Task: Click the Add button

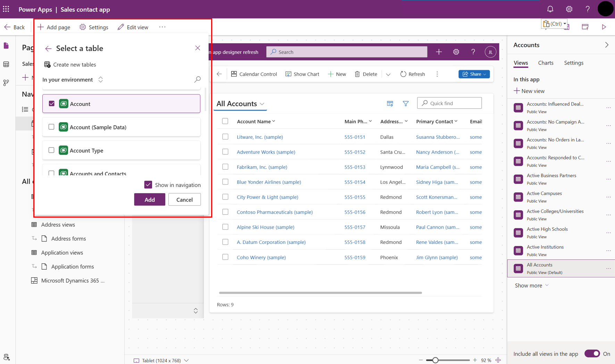Action: point(150,200)
